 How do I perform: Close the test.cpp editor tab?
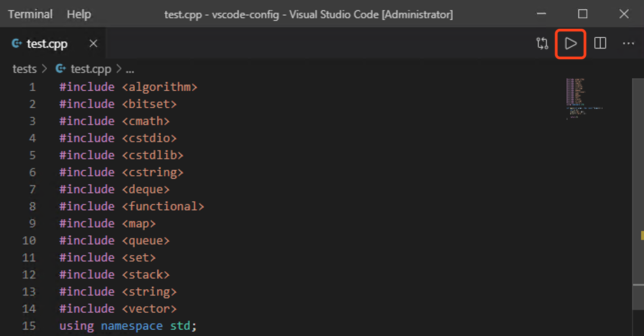(x=93, y=44)
